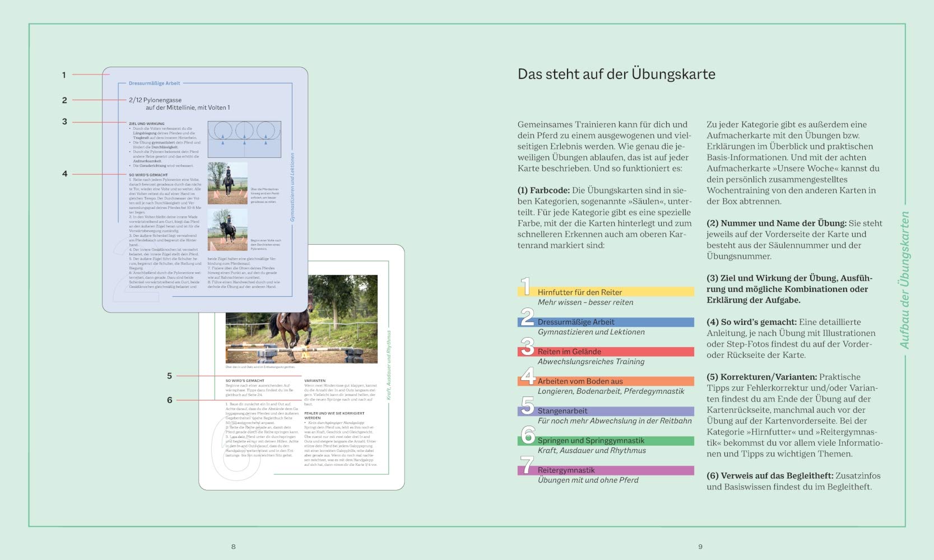
Task: Select the green "Springen und Springgymnastik" bar
Action: tap(606, 441)
